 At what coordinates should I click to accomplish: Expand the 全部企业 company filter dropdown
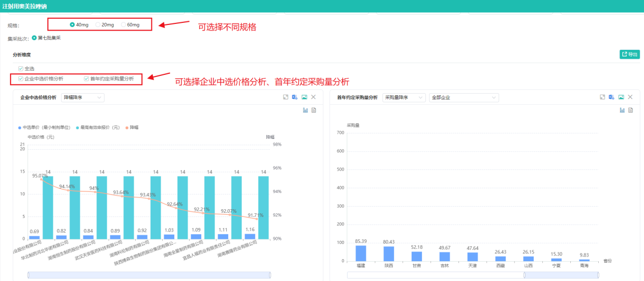[464, 97]
